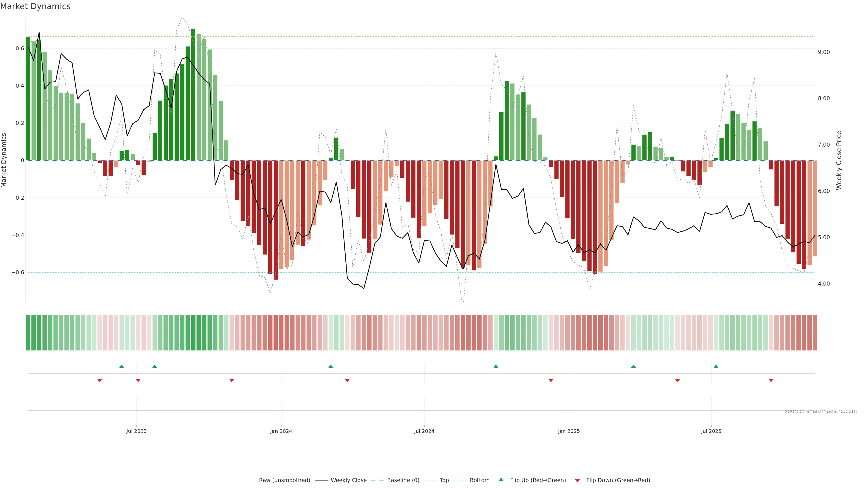
Task: Click the red flip-down marker at Jul 2023
Action: [138, 380]
